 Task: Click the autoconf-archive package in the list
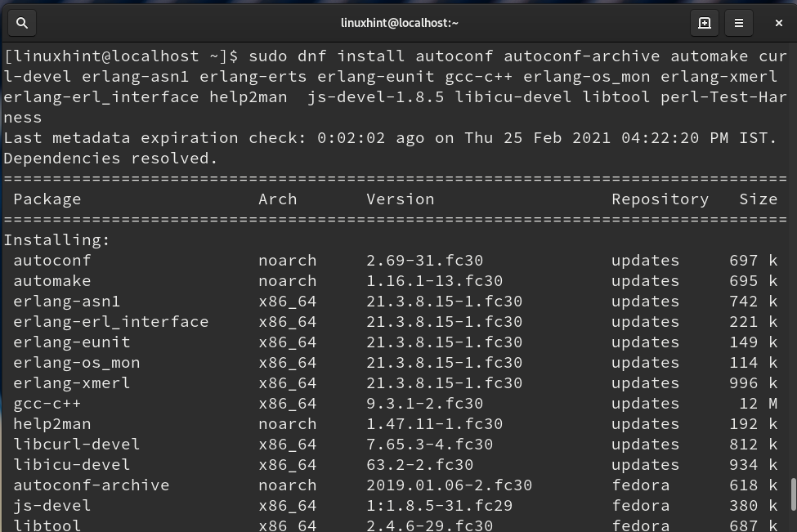pyautogui.click(x=92, y=485)
